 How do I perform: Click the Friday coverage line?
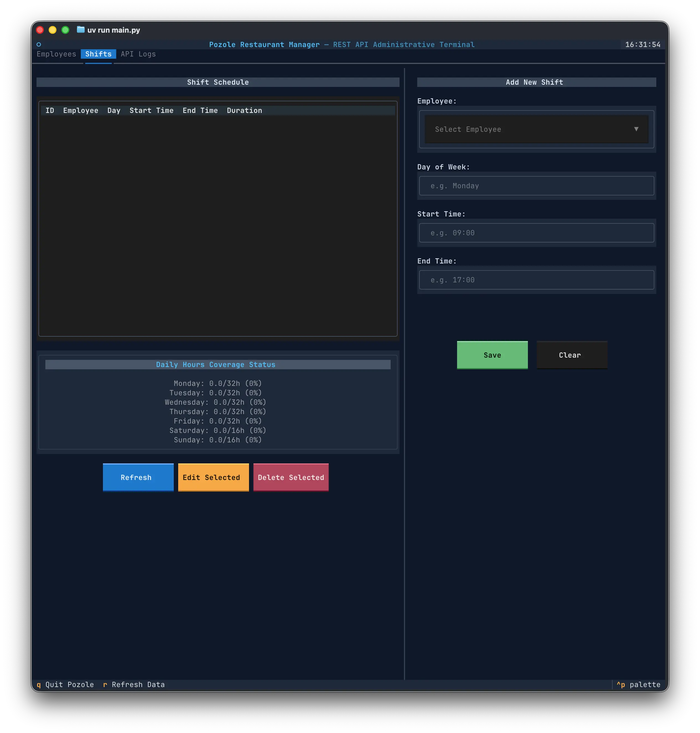click(218, 421)
